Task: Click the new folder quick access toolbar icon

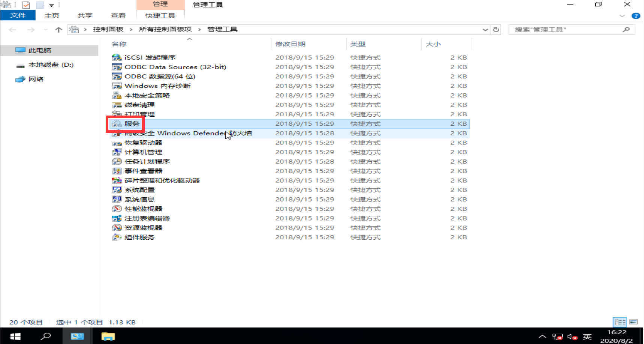Action: pyautogui.click(x=40, y=5)
